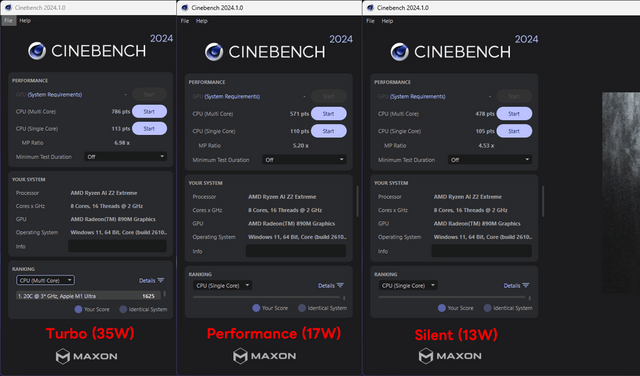Click AMD Ryzen AI Z2 Extreme in Turbo window

pos(104,193)
